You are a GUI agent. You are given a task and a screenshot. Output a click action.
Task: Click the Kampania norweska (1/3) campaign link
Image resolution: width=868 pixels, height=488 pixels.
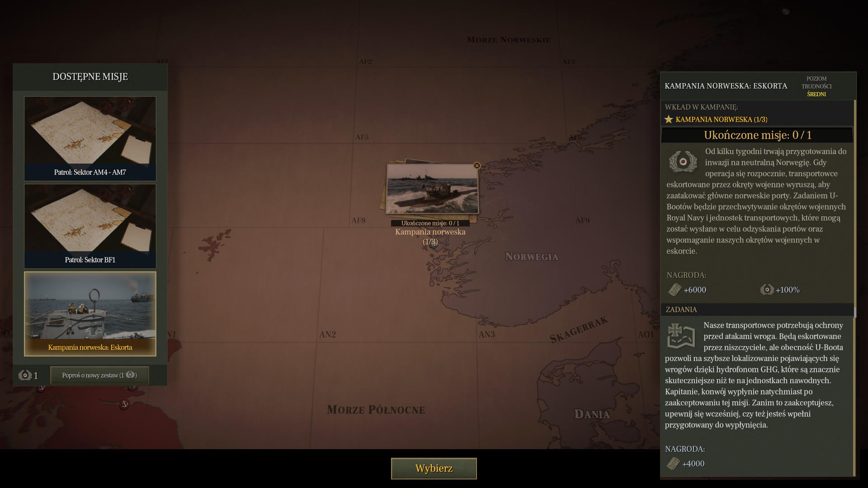721,119
